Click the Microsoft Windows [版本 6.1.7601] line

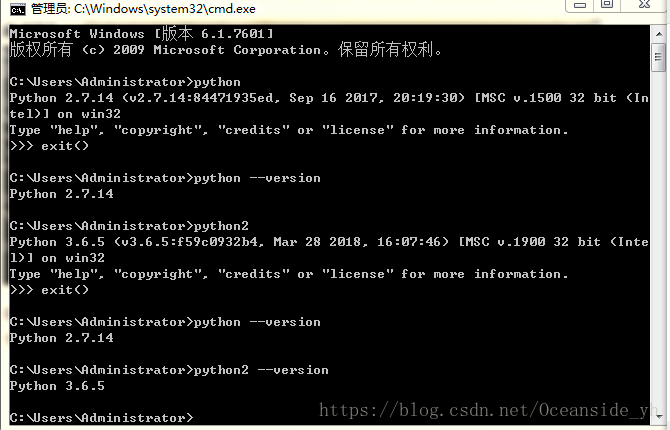pos(141,33)
